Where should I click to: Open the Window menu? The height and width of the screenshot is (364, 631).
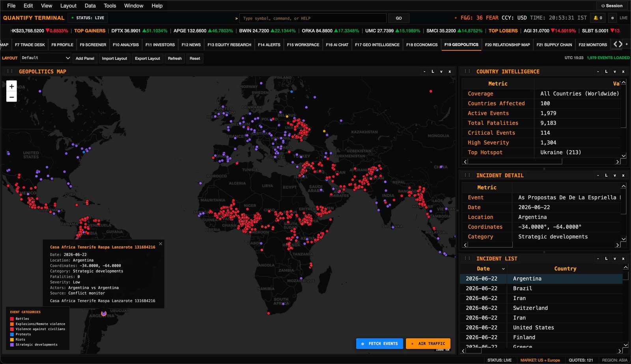point(134,6)
